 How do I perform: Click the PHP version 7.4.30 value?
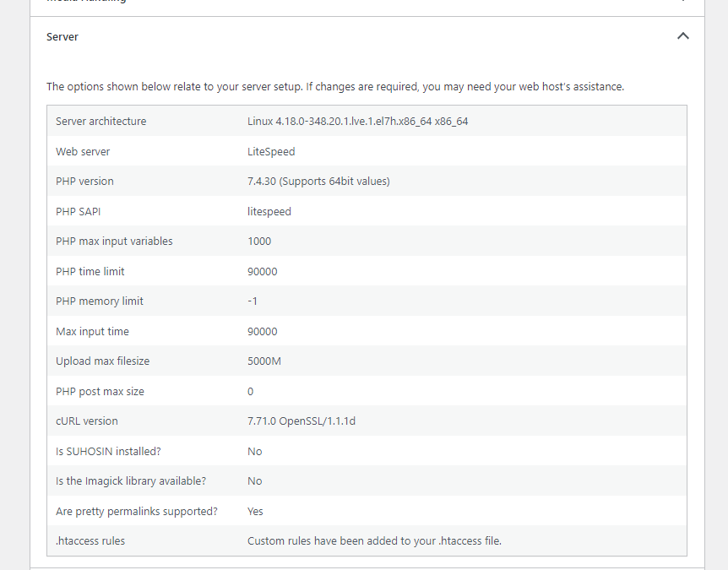pos(318,182)
